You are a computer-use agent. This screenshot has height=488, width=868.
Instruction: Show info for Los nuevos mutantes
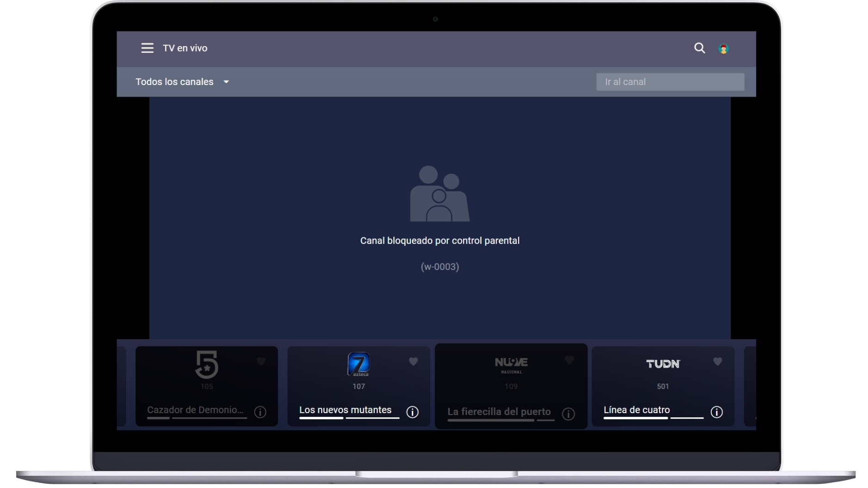tap(412, 412)
